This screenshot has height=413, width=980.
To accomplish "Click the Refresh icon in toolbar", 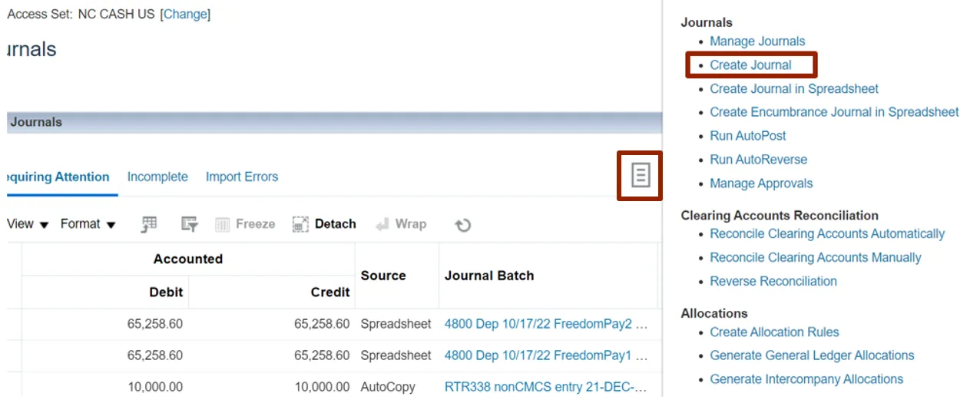I will click(462, 225).
